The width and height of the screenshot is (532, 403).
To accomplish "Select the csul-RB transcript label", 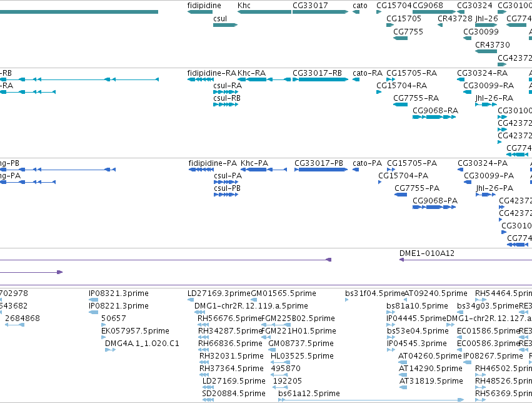I will 227,98.
